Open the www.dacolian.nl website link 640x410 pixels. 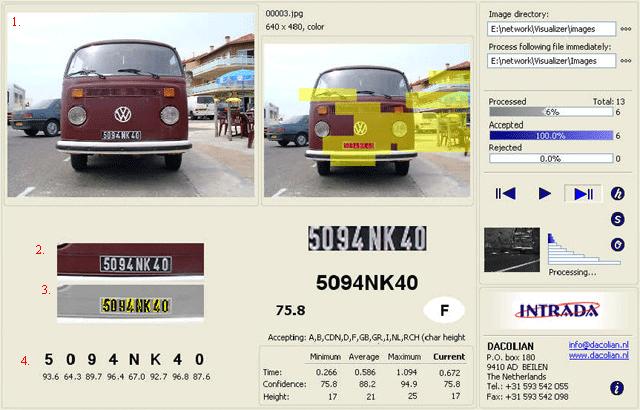coord(598,355)
